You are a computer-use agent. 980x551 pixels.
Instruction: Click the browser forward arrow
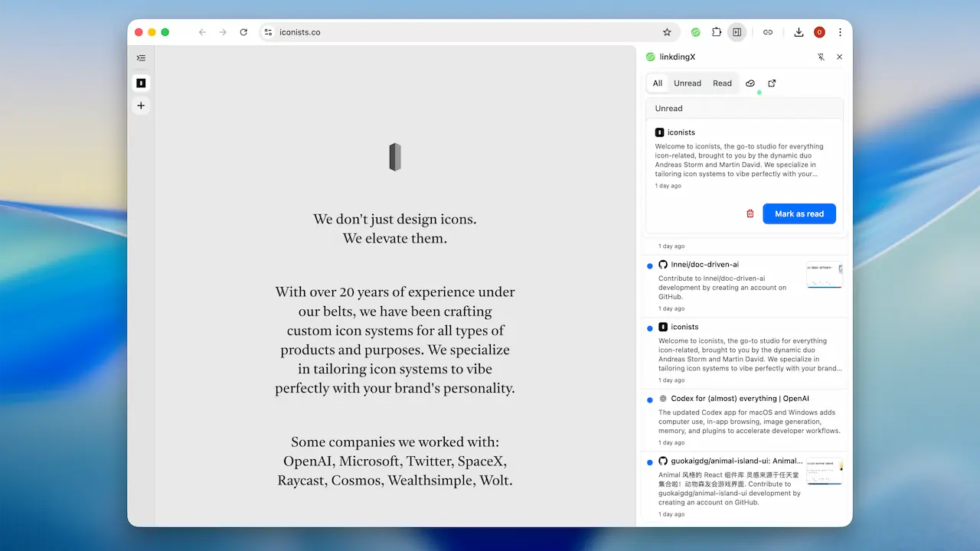click(x=223, y=32)
